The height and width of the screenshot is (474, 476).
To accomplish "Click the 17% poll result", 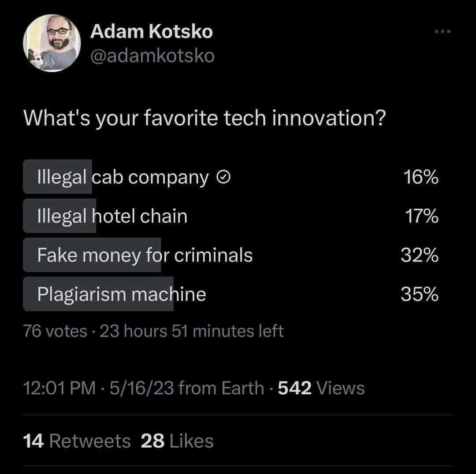I will [421, 216].
